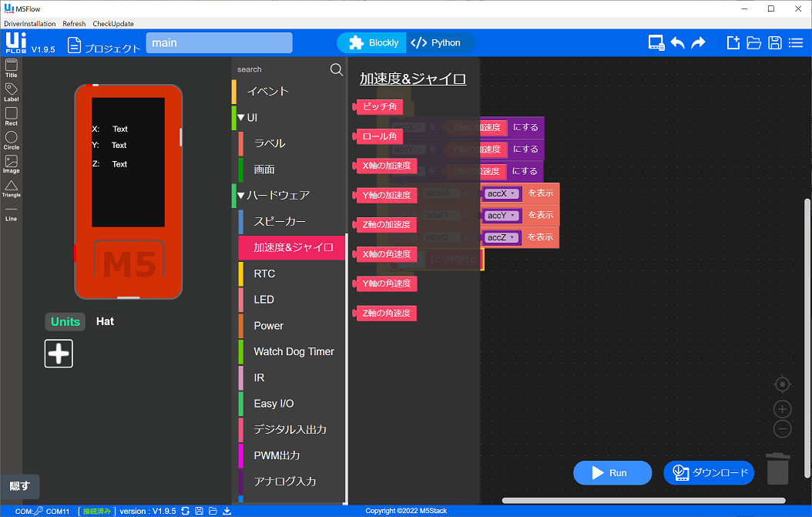Switch to the Hat tab
The height and width of the screenshot is (517, 812).
pyautogui.click(x=105, y=322)
